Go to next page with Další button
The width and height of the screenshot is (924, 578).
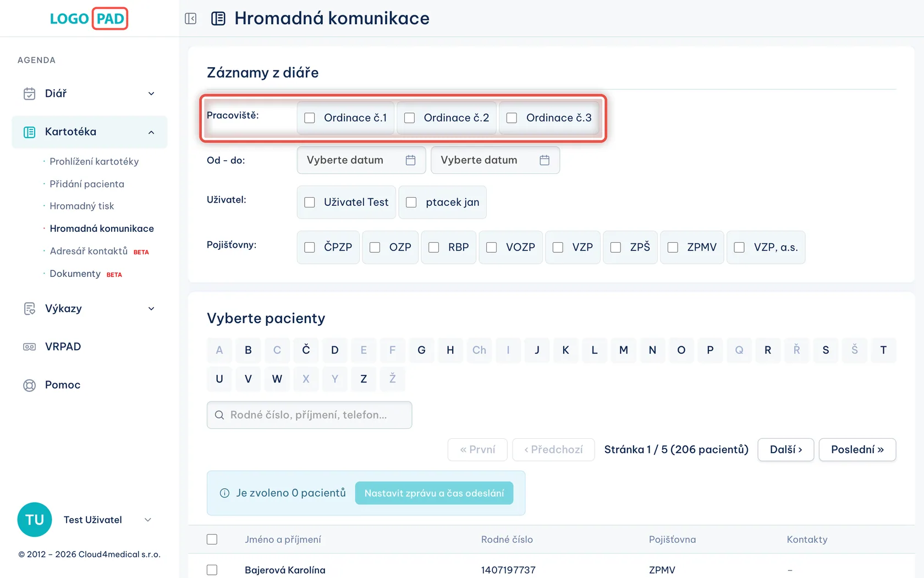785,450
